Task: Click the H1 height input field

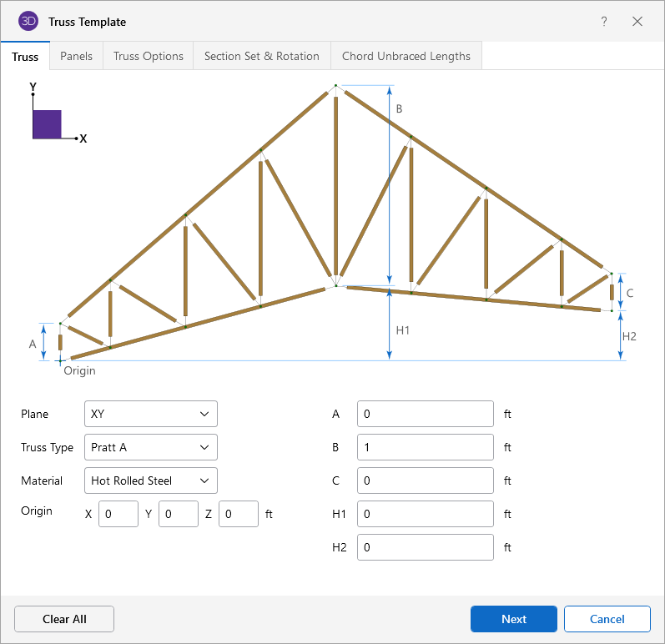Action: [426, 514]
